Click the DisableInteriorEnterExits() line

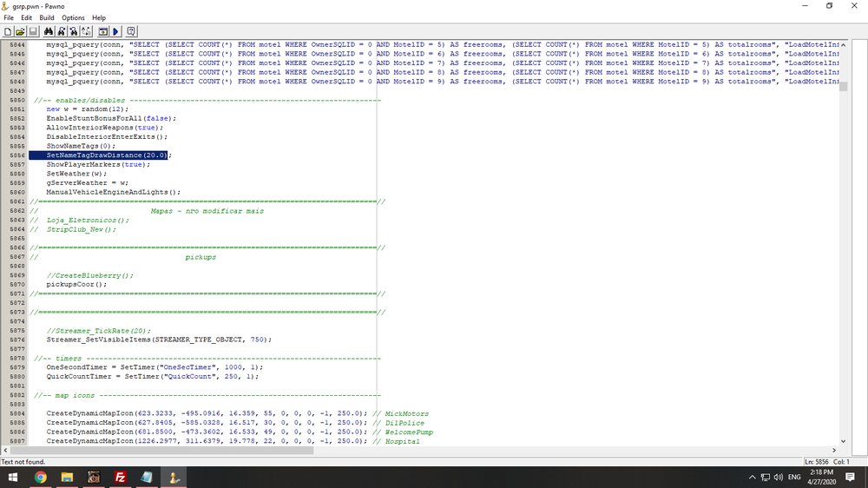point(107,137)
